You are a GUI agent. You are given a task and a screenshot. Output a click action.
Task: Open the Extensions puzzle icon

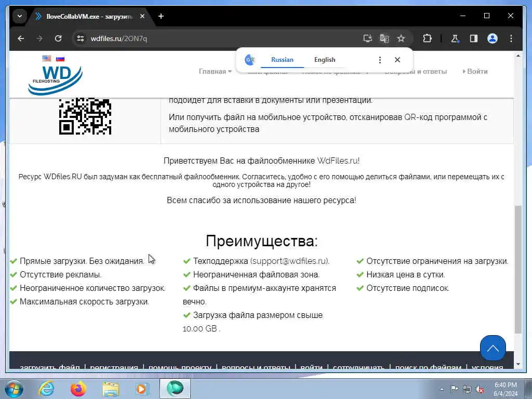click(x=427, y=38)
